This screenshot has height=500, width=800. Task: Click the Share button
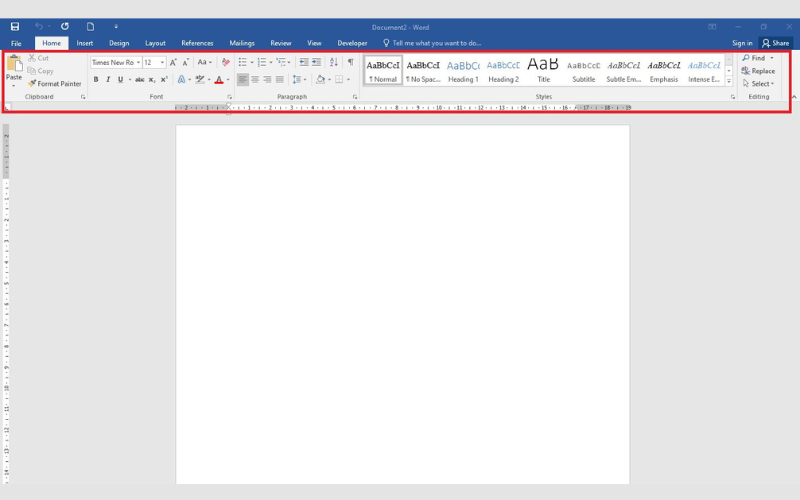click(775, 44)
